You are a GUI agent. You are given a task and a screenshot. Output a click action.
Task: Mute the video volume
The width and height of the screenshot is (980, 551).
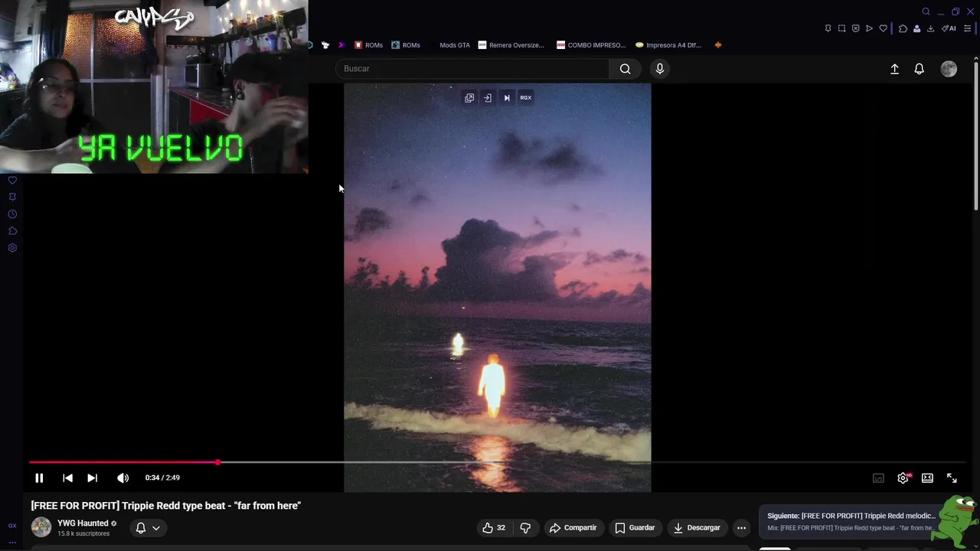click(122, 478)
